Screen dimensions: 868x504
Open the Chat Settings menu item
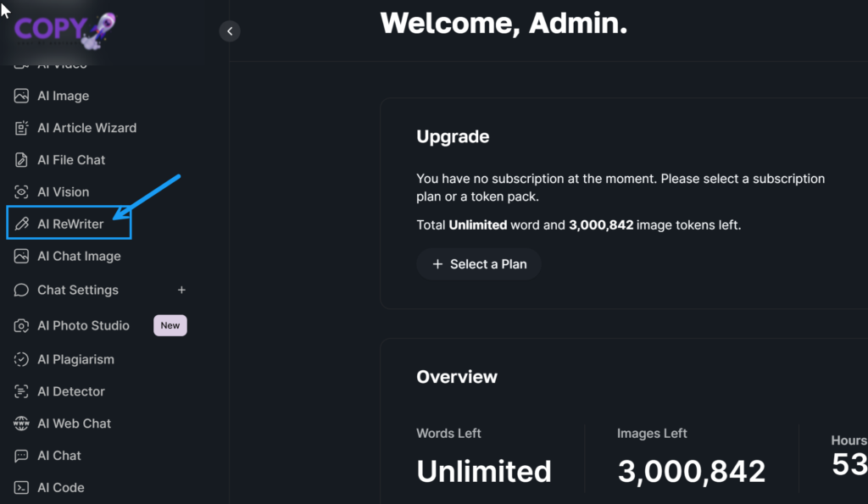pos(77,290)
